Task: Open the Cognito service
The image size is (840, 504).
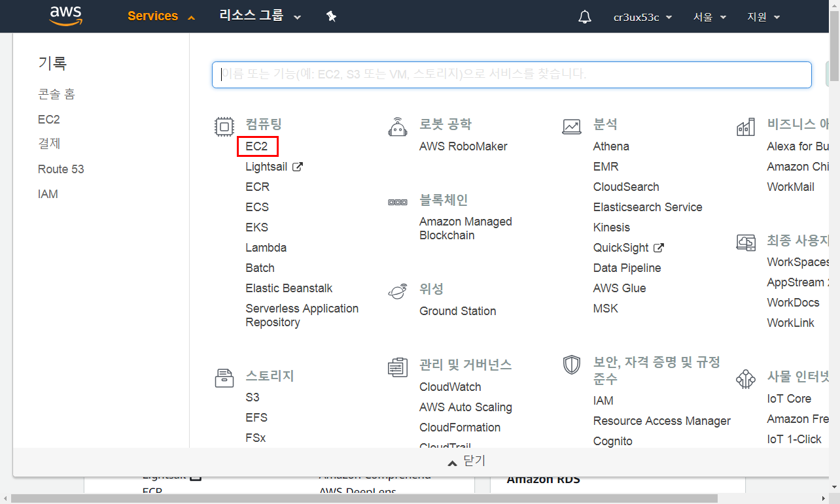Action: pos(613,441)
